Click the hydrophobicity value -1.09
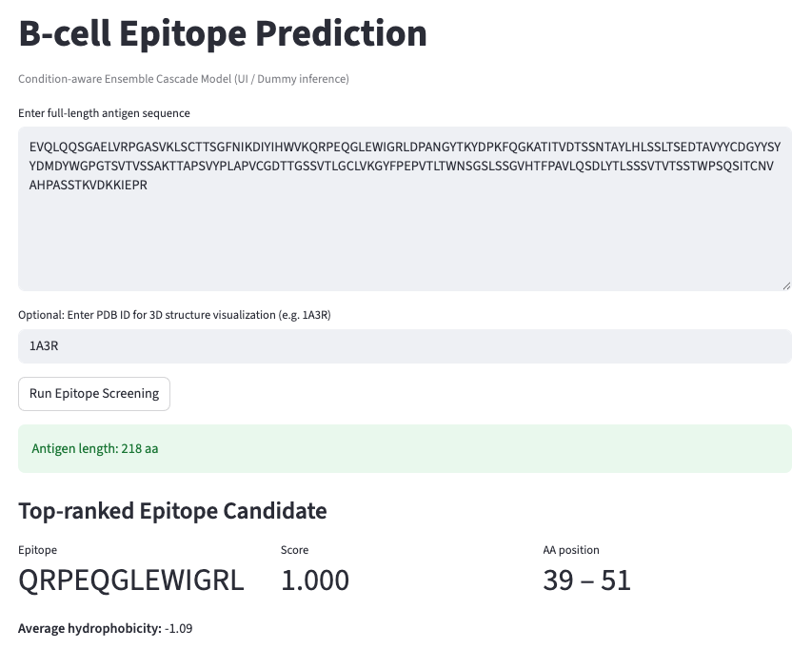Viewport: 812px width, 649px height. pos(179,629)
